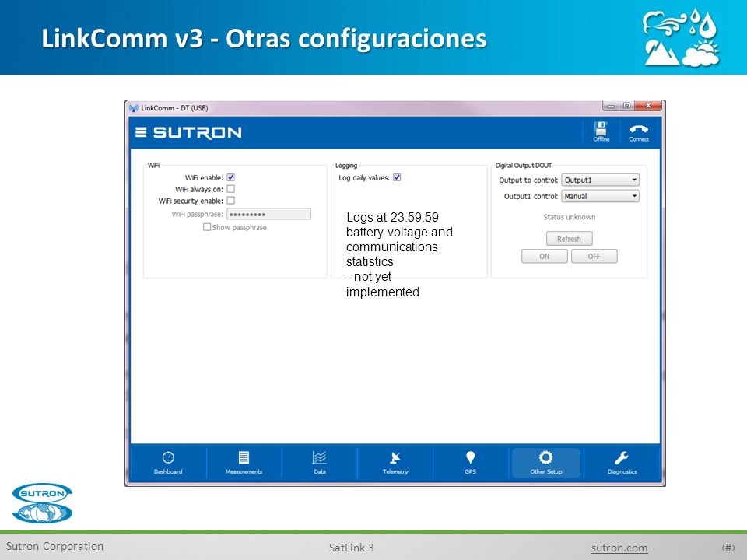Click the LinkComm title bar app icon
The width and height of the screenshot is (747, 560).
point(134,108)
